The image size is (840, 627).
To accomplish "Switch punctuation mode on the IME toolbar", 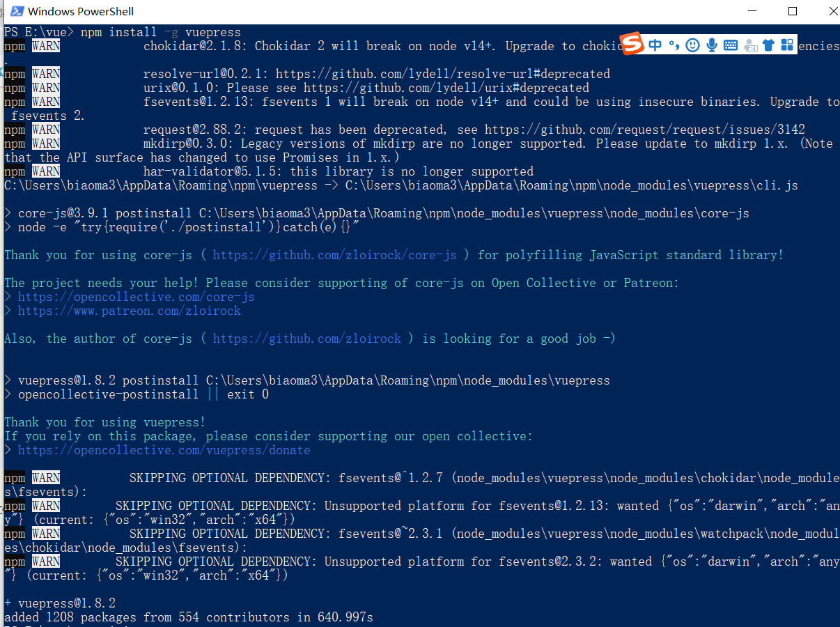I will (x=674, y=45).
